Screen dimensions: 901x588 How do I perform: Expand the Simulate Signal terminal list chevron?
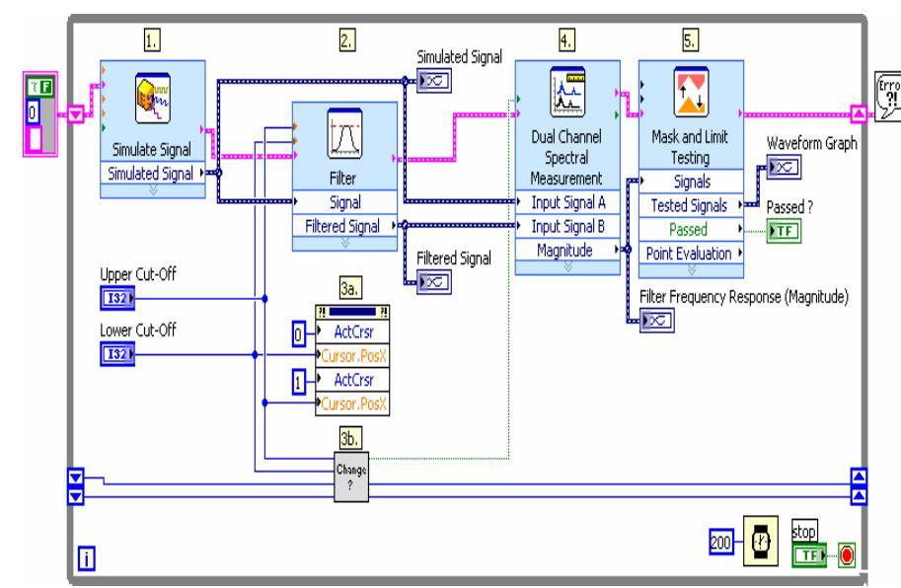(x=153, y=190)
